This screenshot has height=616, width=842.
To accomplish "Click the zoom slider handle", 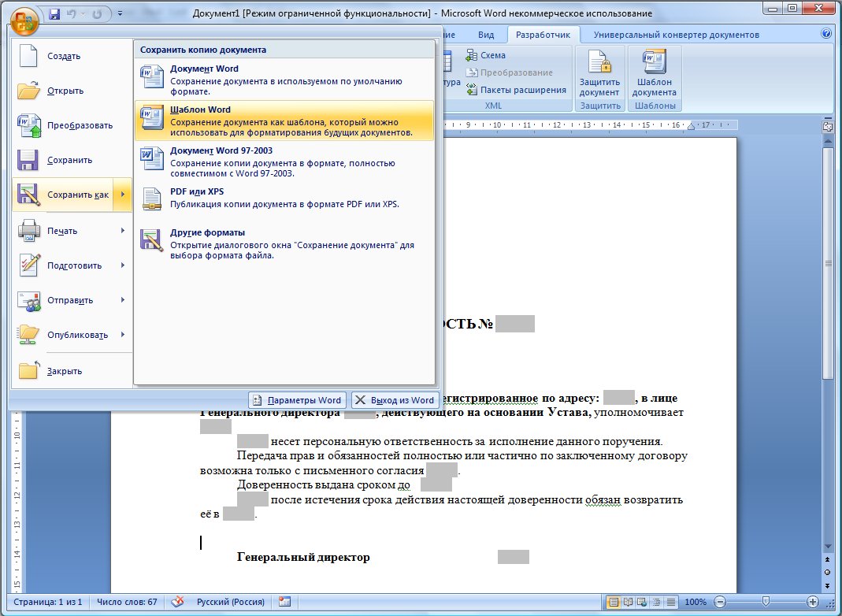I will [x=766, y=602].
